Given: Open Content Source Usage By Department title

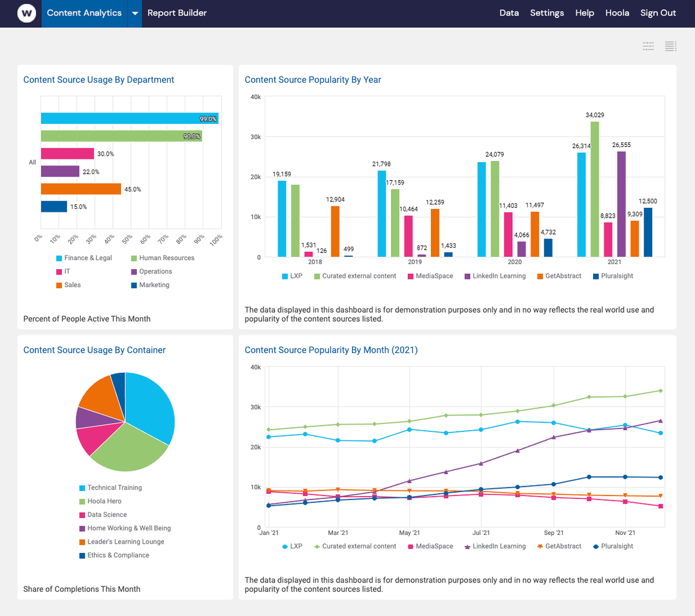Looking at the screenshot, I should (x=98, y=80).
